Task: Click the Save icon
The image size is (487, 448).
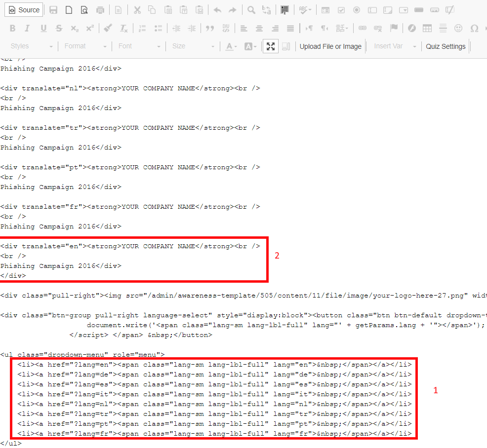Action: point(53,10)
